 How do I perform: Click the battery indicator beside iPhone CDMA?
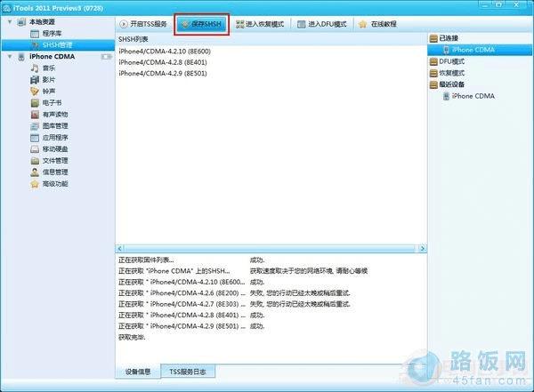click(x=107, y=57)
